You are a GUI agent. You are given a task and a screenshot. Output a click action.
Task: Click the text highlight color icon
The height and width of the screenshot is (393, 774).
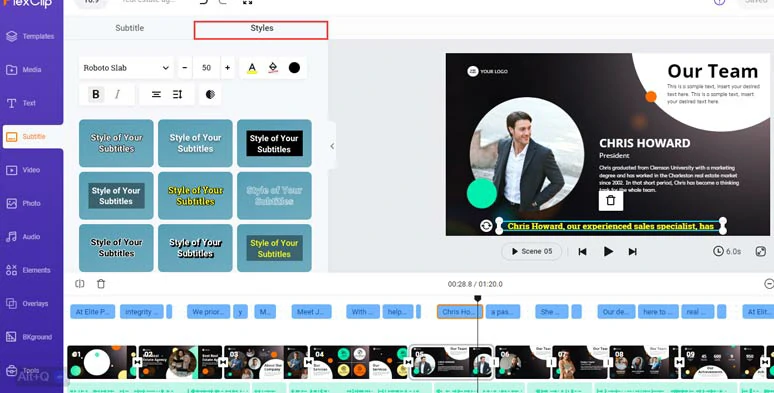point(272,68)
